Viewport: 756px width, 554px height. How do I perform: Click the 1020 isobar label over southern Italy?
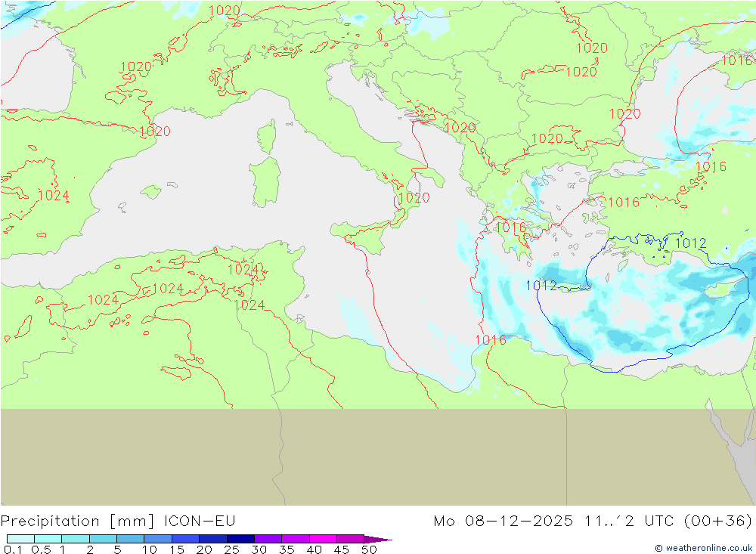(414, 198)
